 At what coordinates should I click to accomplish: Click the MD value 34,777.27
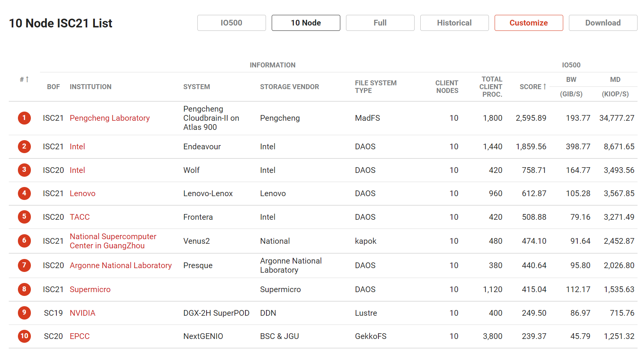pos(617,118)
